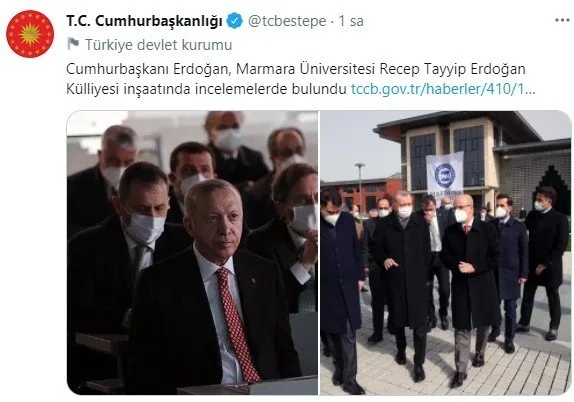The image size is (574, 402).
Task: Click the tweet text starting "Cumhurbaşkanı Erdoğan"
Action: 300,79
